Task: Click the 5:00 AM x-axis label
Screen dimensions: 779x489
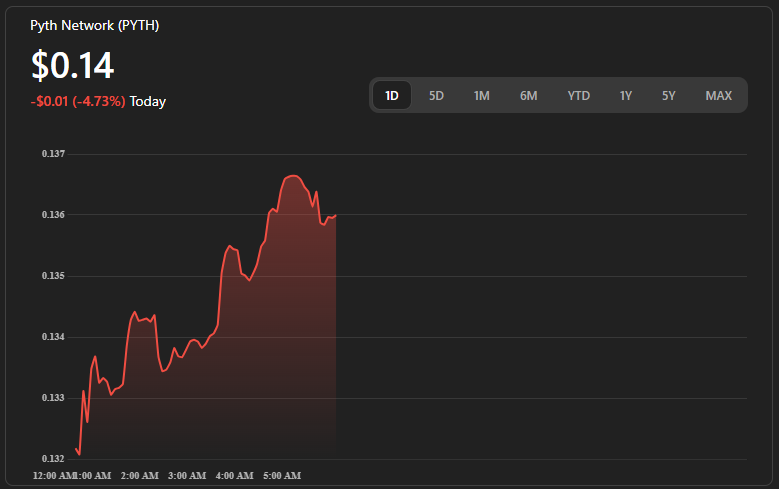Action: click(x=282, y=476)
